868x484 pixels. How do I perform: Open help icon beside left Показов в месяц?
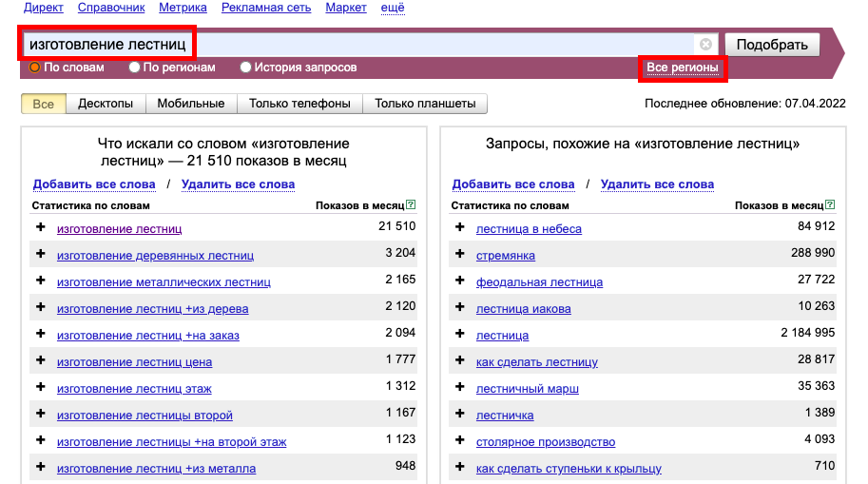pos(411,204)
